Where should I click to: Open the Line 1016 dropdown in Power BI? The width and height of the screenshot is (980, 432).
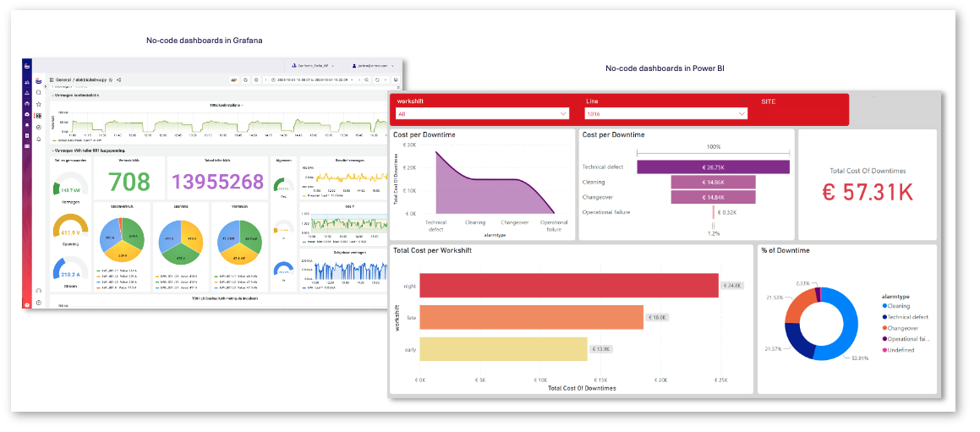666,114
